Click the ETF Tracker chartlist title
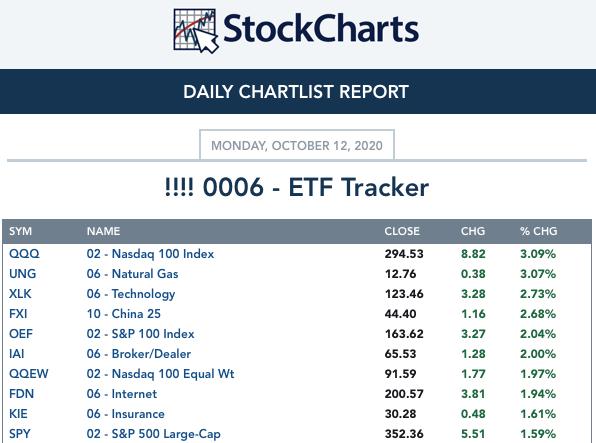Image resolution: width=596 pixels, height=443 pixels. click(297, 187)
